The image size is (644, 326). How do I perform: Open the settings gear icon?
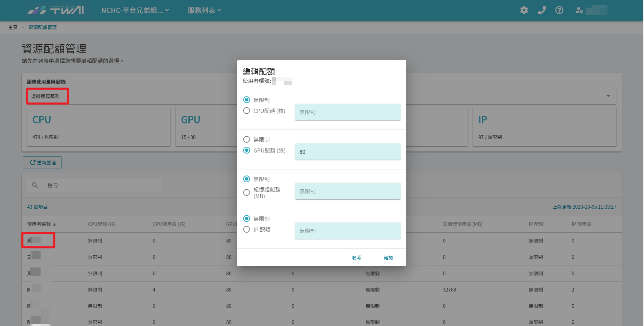click(x=524, y=10)
